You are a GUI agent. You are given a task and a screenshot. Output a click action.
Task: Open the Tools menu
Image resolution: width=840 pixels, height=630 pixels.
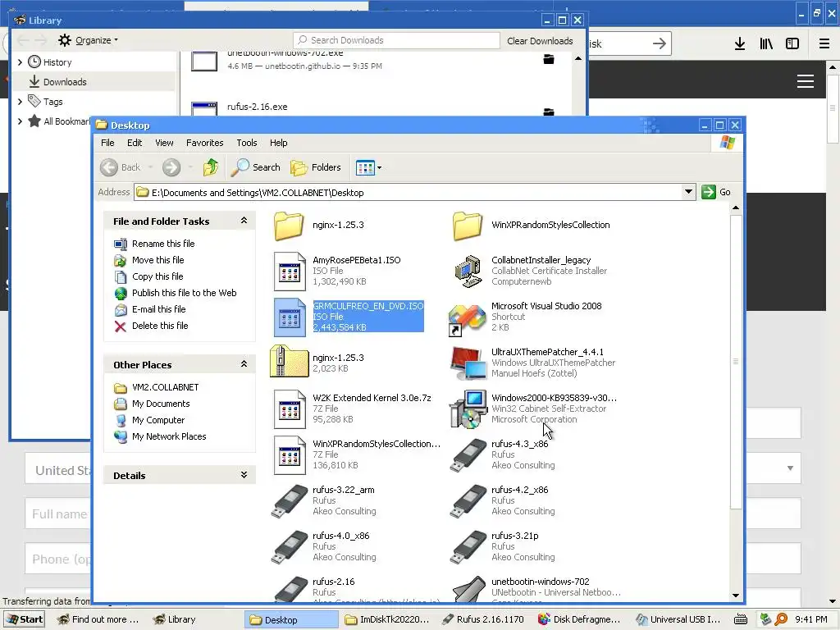(246, 143)
